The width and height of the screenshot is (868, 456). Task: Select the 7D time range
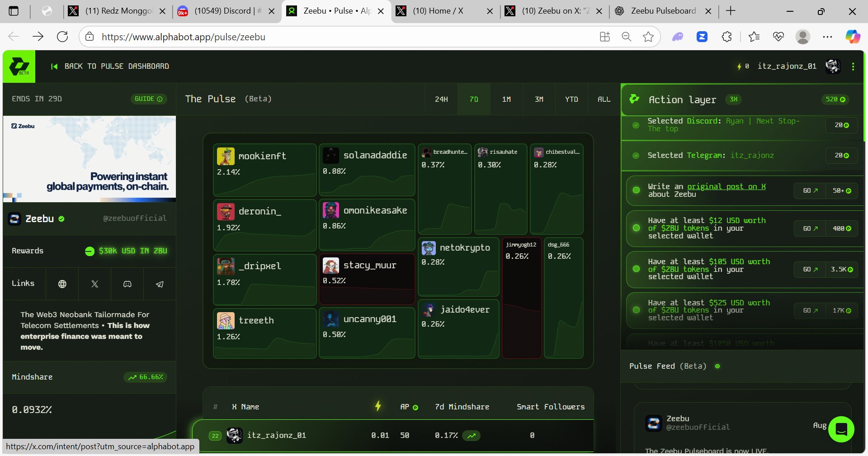click(474, 99)
